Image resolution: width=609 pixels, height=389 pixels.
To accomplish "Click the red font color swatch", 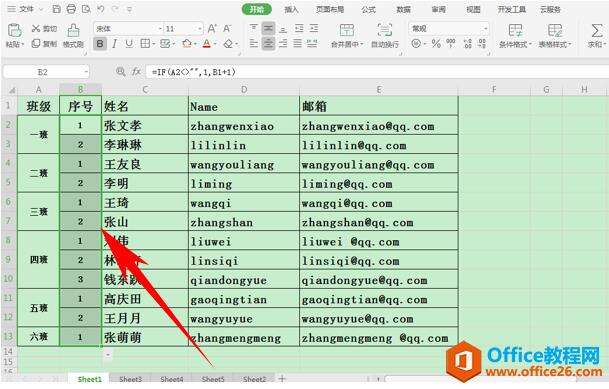I will pyautogui.click(x=207, y=43).
